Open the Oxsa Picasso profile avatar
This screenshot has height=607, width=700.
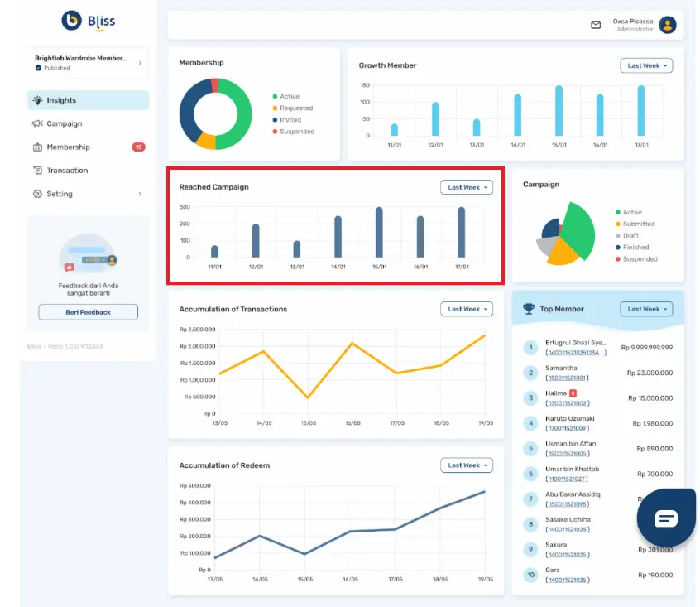(x=668, y=25)
